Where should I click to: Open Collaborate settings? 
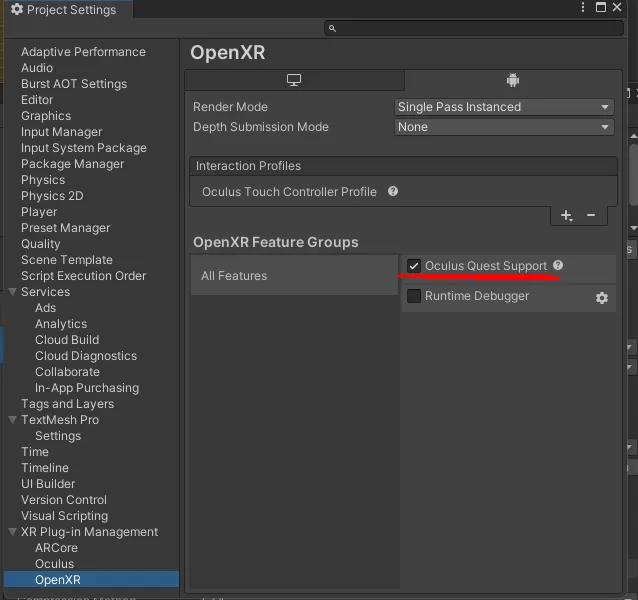pos(68,372)
